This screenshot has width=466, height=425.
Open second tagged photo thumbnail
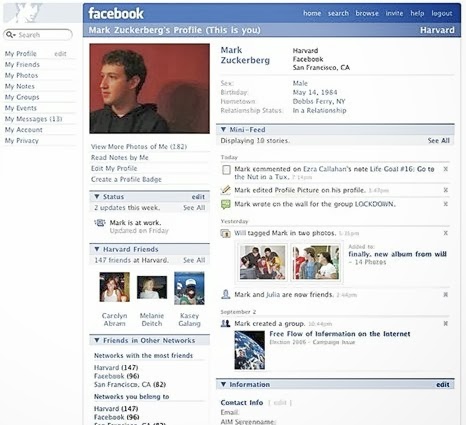point(315,262)
